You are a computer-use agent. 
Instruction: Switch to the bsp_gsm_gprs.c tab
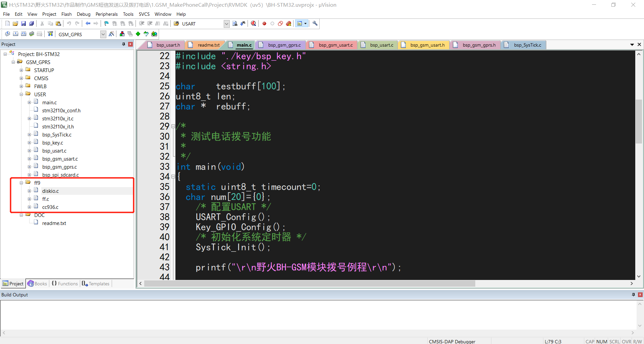(284, 45)
